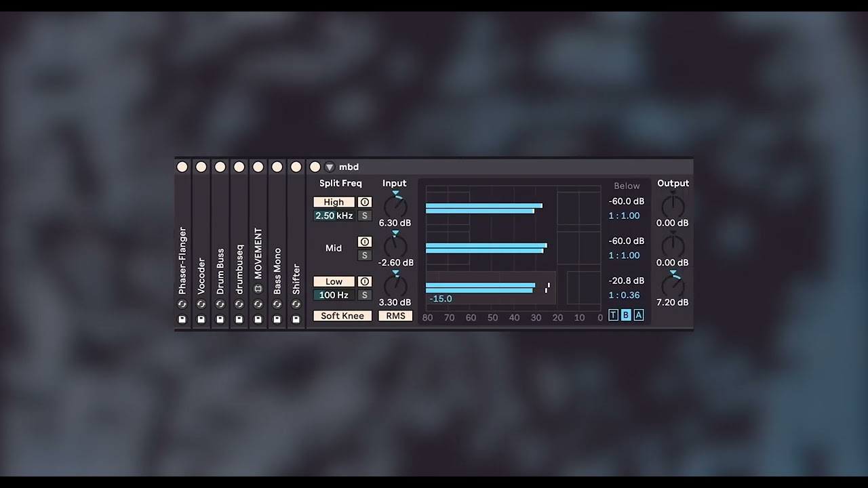The image size is (868, 488).
Task: Save Drum Buss preset with disk icon
Action: point(220,319)
